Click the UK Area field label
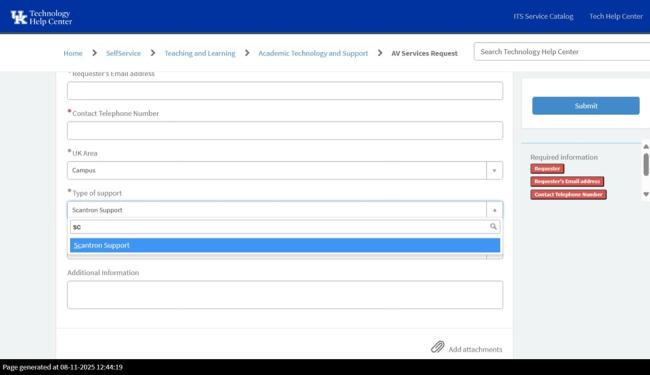 pyautogui.click(x=85, y=153)
